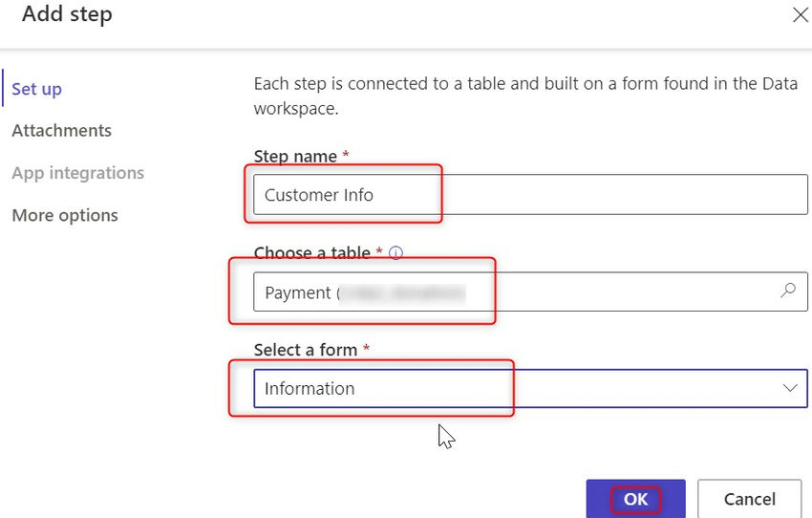This screenshot has height=518, width=812.
Task: Click the Data workspace description text
Action: click(524, 96)
